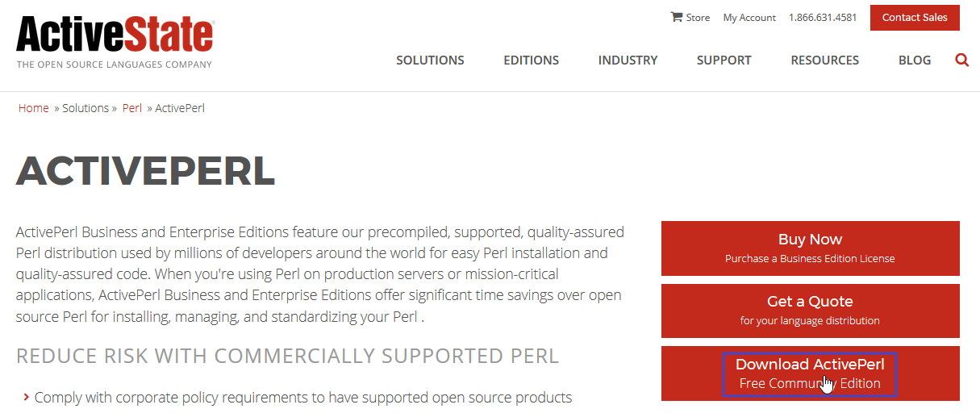Open the Editions menu

point(531,60)
